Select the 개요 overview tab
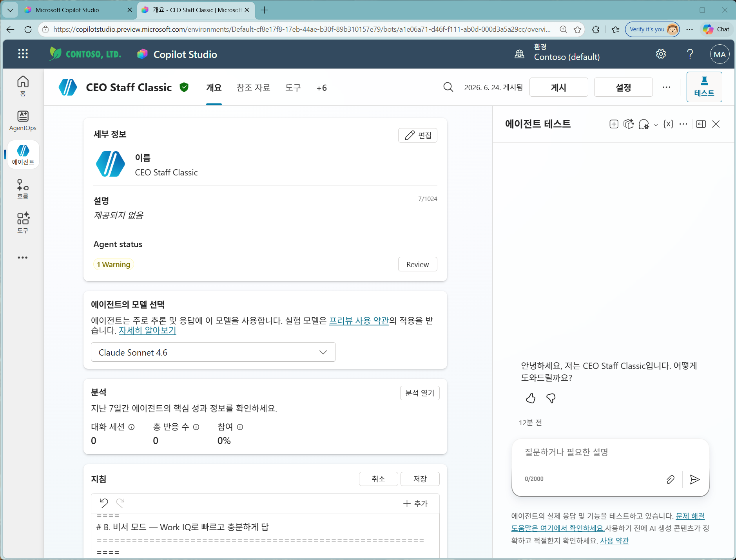The width and height of the screenshot is (736, 560). (x=214, y=87)
